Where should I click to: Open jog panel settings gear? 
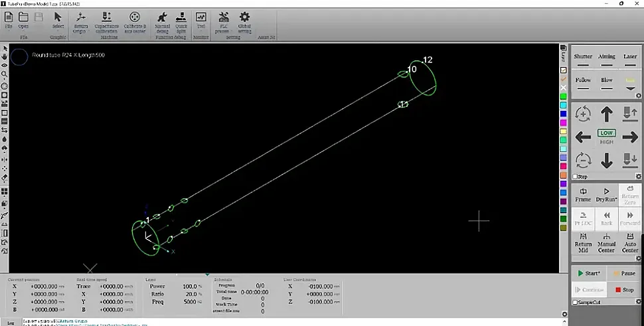pos(638,177)
